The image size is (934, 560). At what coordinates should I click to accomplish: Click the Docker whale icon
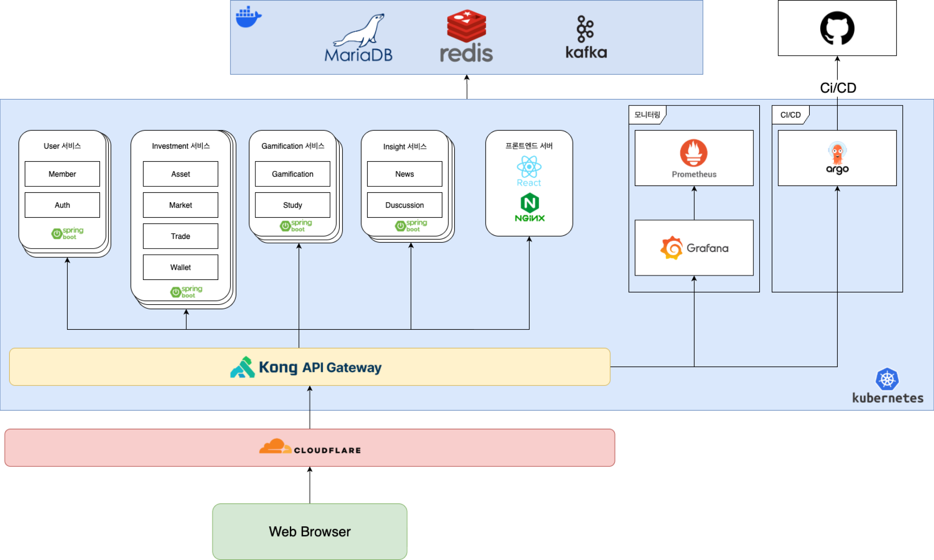(248, 17)
